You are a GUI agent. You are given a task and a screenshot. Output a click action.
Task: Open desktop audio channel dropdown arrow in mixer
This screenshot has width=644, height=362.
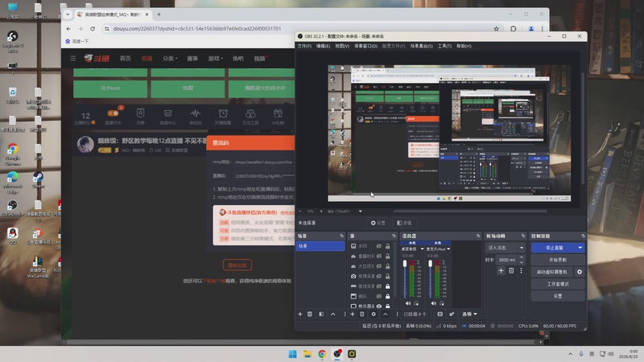coord(422,249)
